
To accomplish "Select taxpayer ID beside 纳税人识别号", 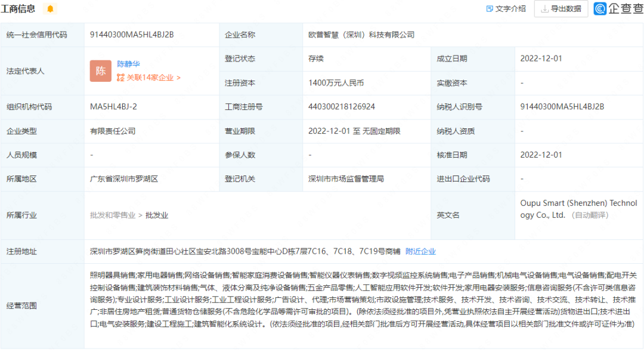I will coord(562,106).
